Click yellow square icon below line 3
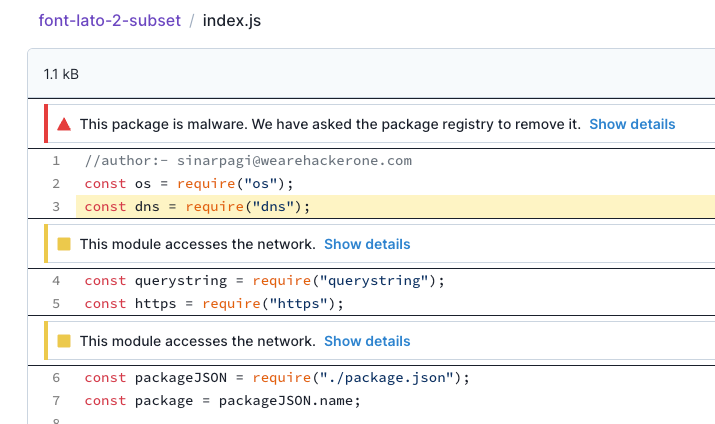Viewport: 715px width, 424px height. [64, 244]
